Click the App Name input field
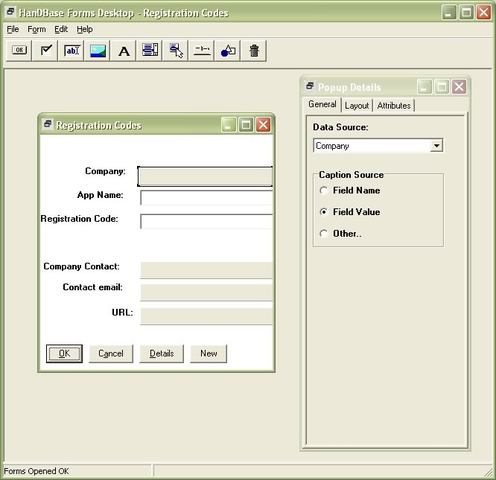This screenshot has height=480, width=496. click(x=206, y=198)
